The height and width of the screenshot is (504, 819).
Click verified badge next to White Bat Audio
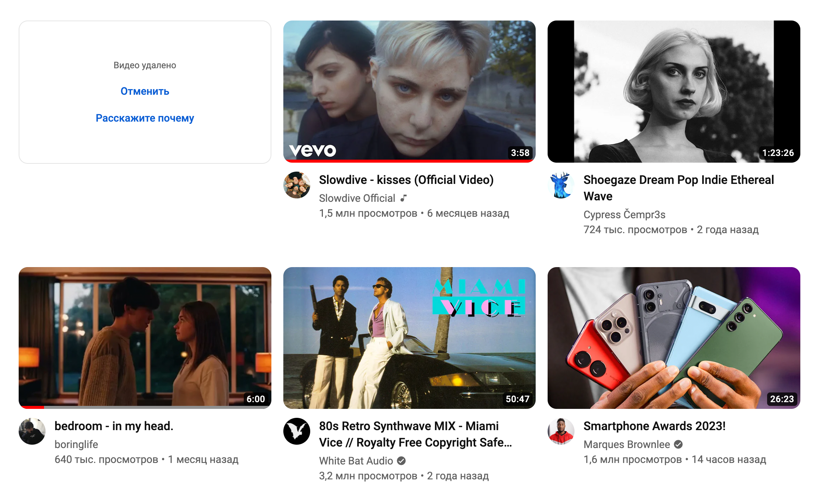tap(401, 461)
